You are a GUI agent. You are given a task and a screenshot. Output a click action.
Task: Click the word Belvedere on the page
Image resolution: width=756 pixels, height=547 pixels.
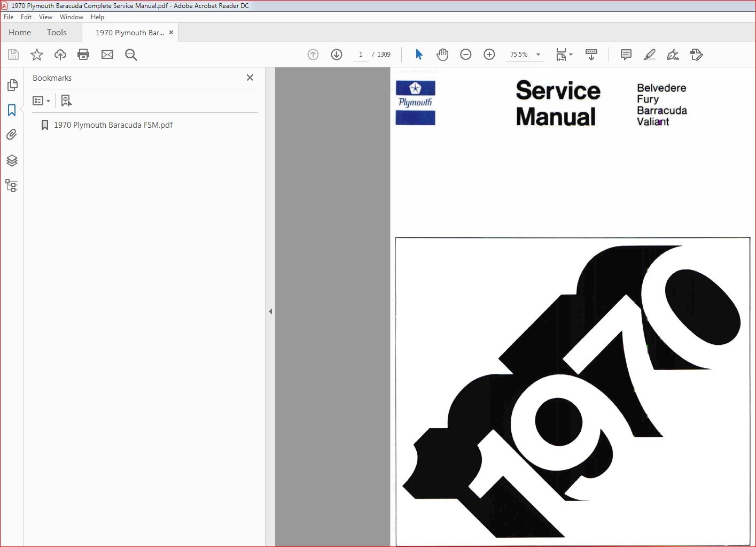click(661, 88)
